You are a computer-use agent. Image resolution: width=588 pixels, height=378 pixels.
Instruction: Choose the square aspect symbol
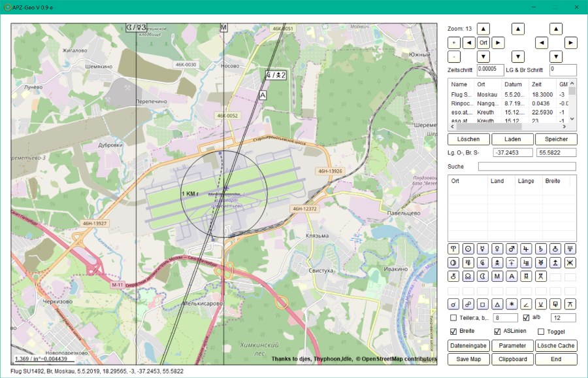483,304
